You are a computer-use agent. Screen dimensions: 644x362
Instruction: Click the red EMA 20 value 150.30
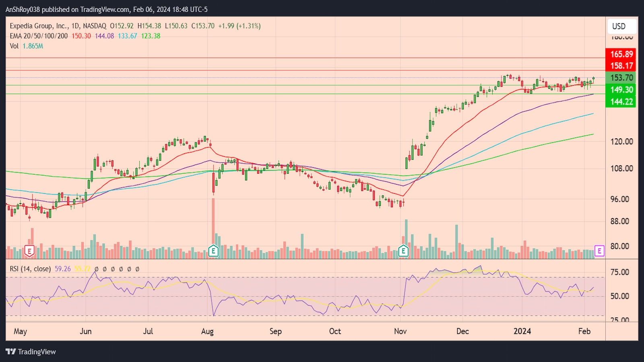click(81, 36)
